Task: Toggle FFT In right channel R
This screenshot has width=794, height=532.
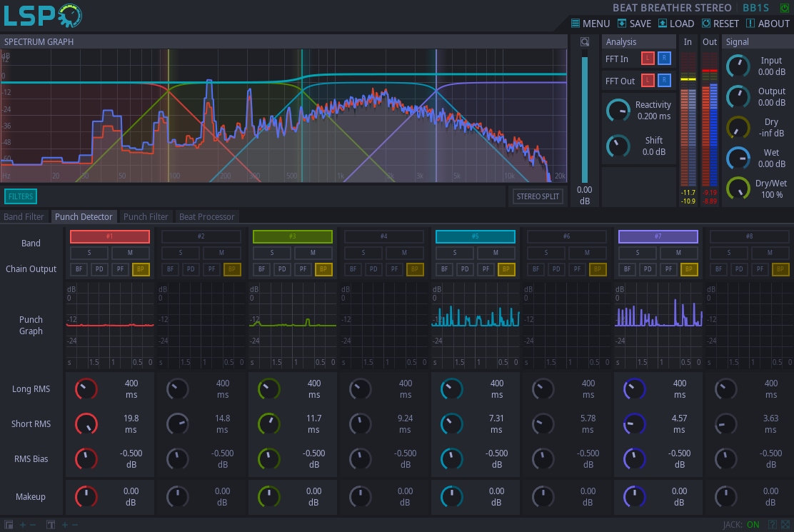Action: pyautogui.click(x=664, y=59)
